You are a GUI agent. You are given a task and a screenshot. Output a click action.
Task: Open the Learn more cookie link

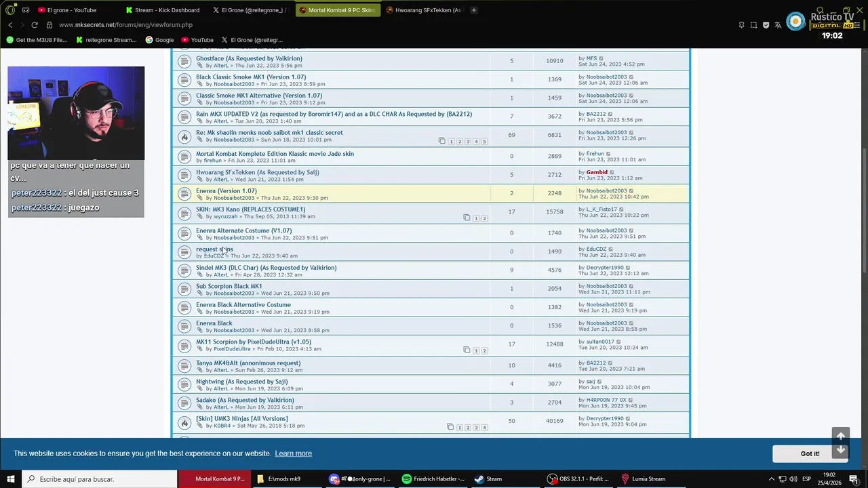pos(293,453)
